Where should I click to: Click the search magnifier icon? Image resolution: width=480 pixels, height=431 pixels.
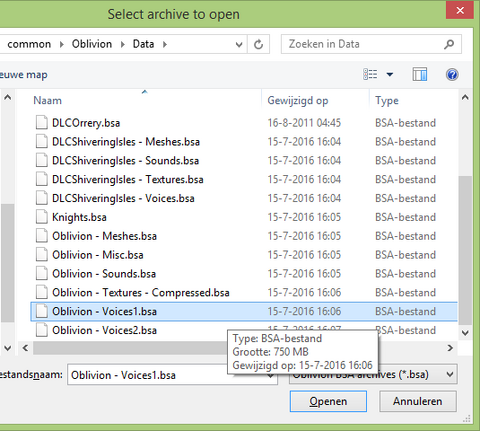(449, 44)
